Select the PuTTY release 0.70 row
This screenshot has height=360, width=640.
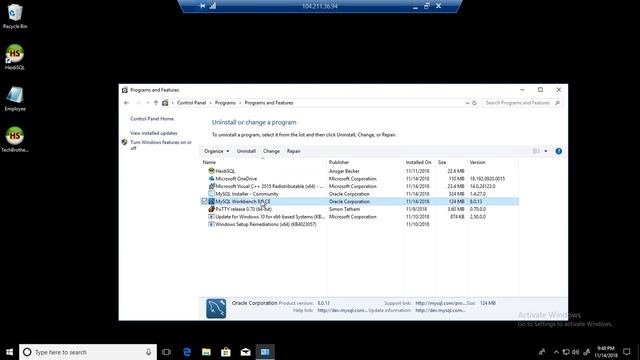pos(359,209)
